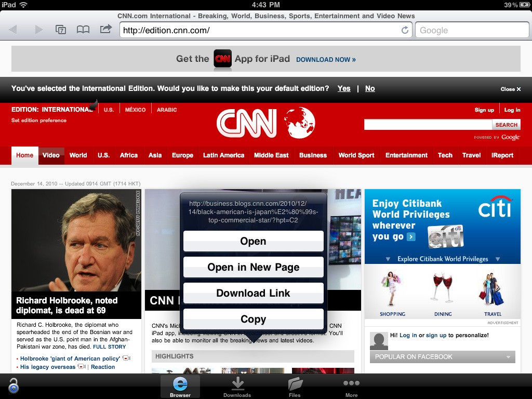Open the Reaction link

click(103, 367)
